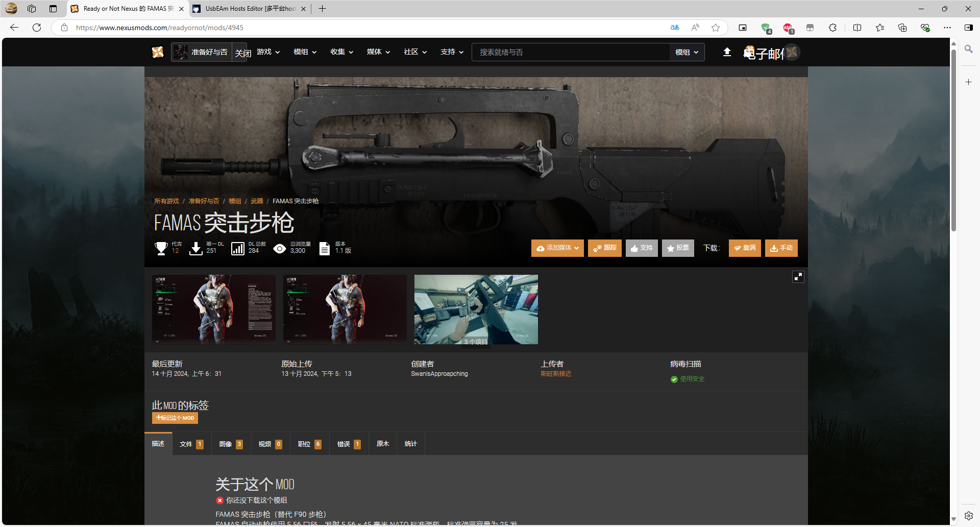Open the user avatar profile menu
This screenshot has width=980, height=527.
(x=792, y=52)
